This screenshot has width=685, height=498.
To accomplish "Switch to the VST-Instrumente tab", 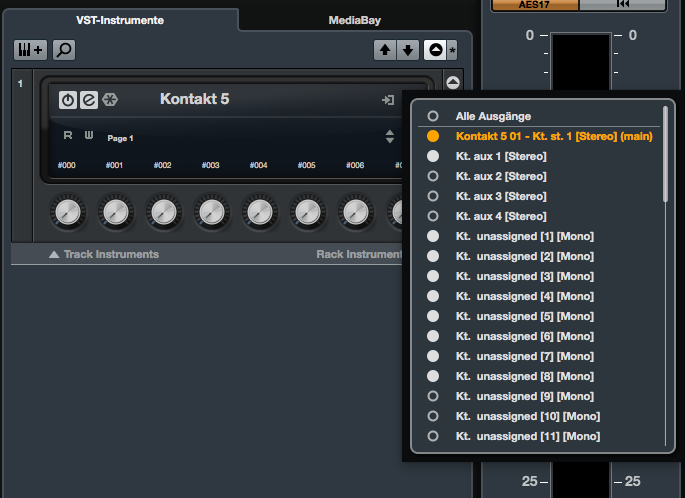I will [120, 20].
